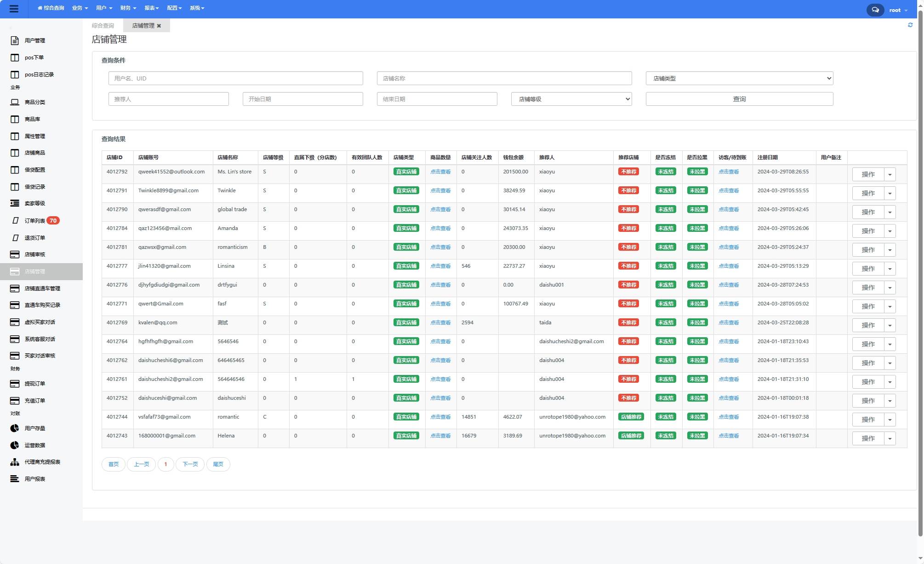Expand the 店铺类型 dropdown filter

739,78
